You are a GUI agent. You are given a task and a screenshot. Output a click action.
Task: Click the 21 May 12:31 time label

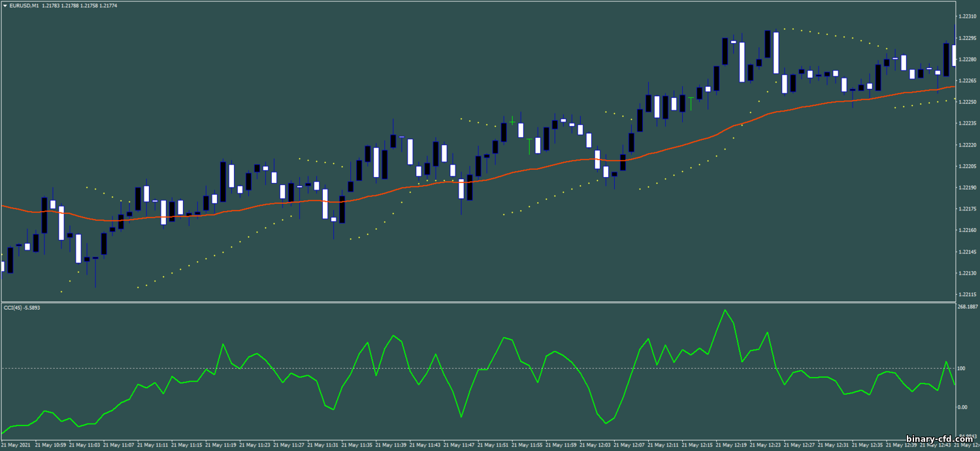(833, 445)
